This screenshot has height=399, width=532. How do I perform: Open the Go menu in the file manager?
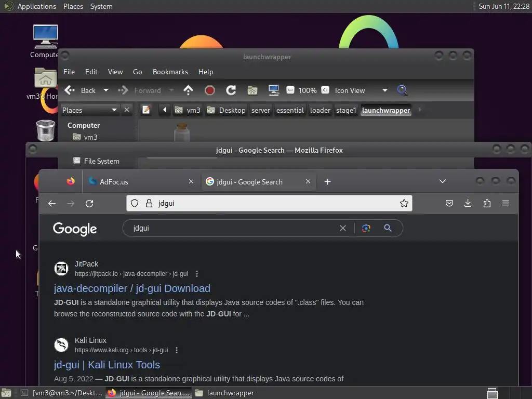(x=137, y=72)
